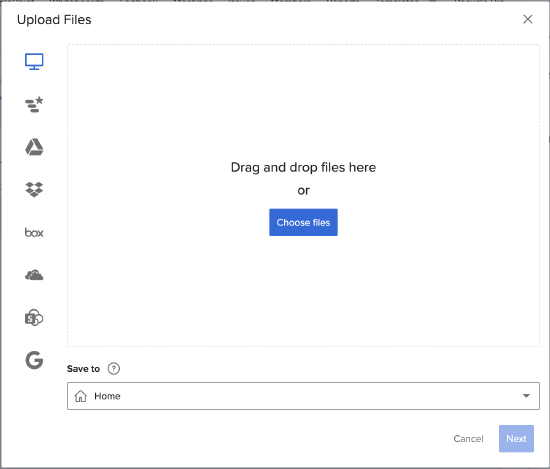The height and width of the screenshot is (469, 550).
Task: Show help for Save to
Action: 114,369
